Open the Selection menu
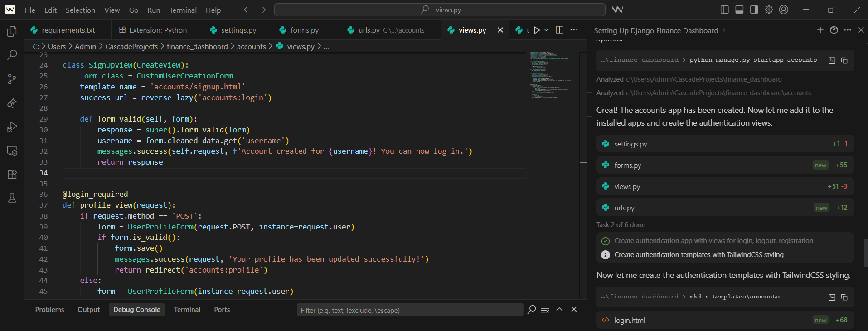The width and height of the screenshot is (868, 331). [x=80, y=10]
